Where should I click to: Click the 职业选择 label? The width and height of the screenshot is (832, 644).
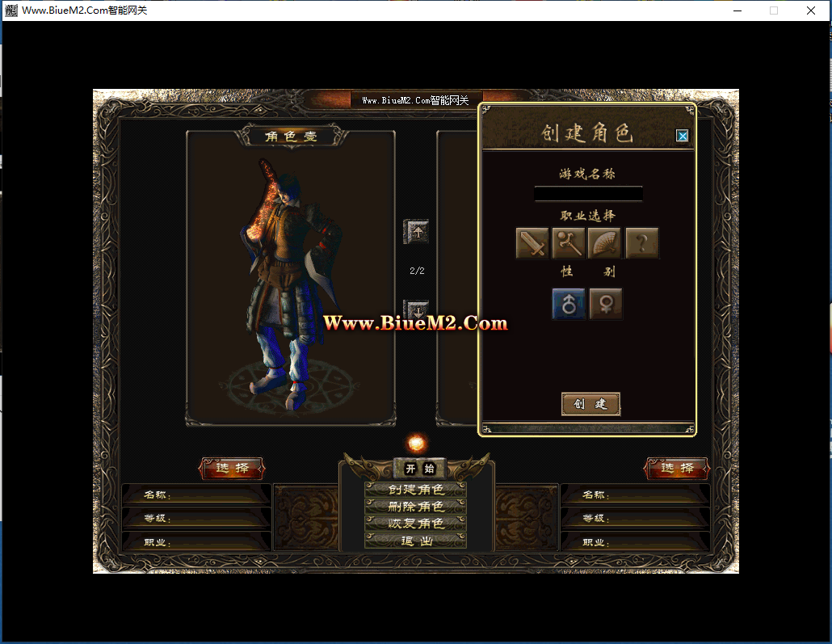pyautogui.click(x=588, y=216)
